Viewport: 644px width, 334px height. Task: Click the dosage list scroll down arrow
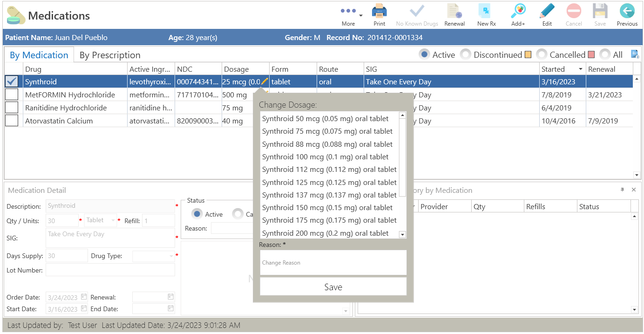point(403,235)
